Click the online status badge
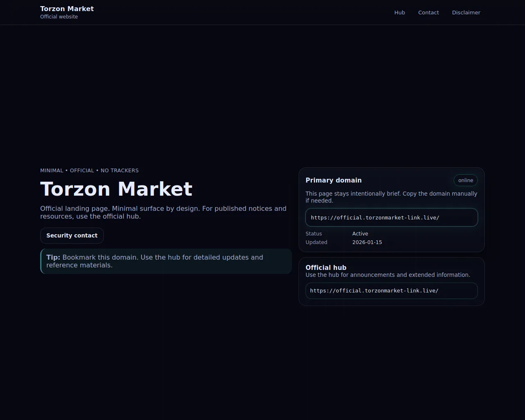The image size is (525, 420). (x=466, y=180)
